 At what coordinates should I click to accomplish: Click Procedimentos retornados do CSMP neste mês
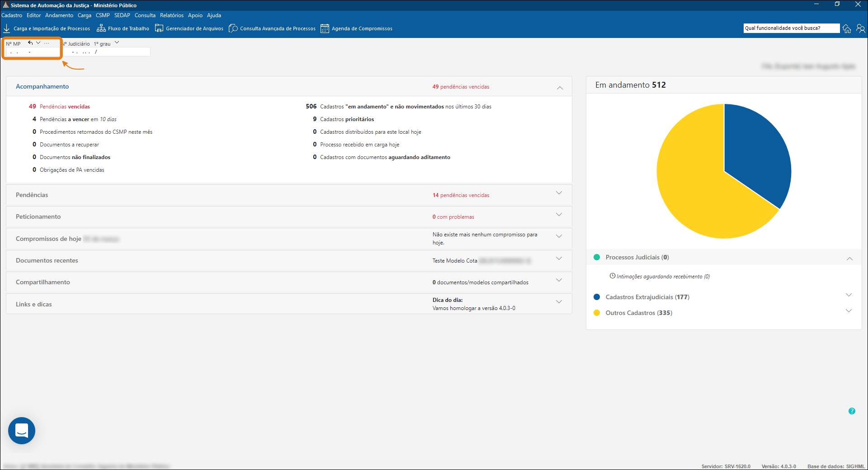[93, 132]
